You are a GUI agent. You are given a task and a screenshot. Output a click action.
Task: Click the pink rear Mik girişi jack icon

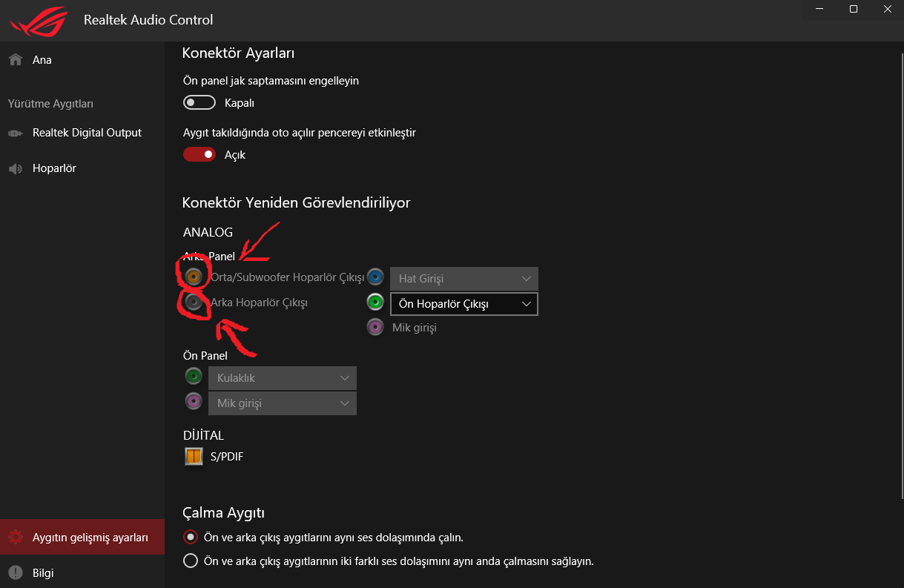[376, 327]
